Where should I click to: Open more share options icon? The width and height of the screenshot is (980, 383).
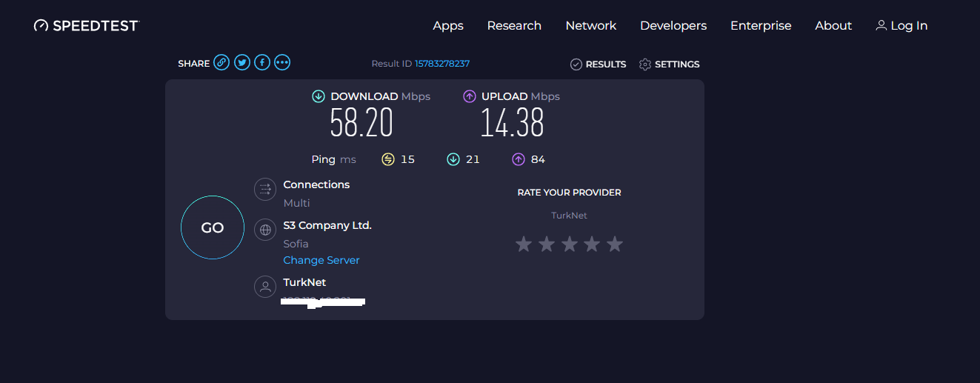click(282, 63)
